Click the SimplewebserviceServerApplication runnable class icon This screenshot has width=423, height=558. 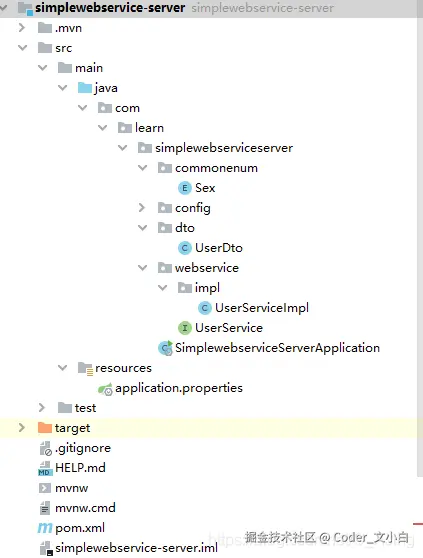pyautogui.click(x=165, y=348)
